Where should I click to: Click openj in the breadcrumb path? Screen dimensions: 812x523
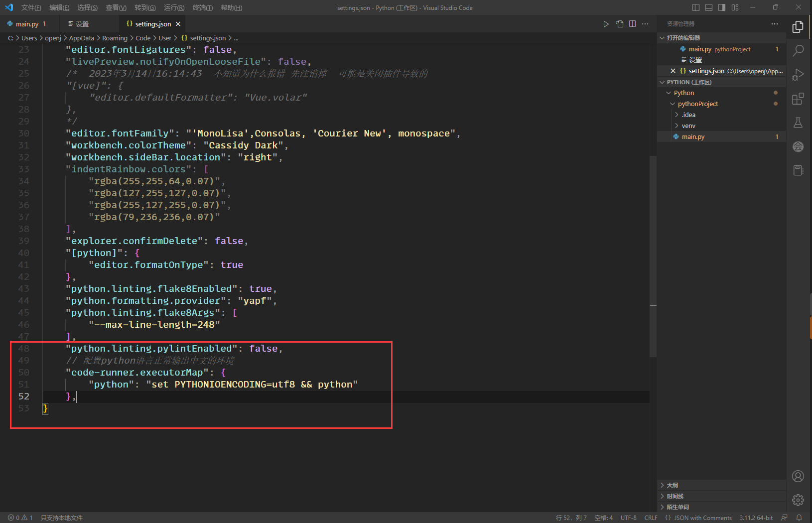tap(53, 38)
